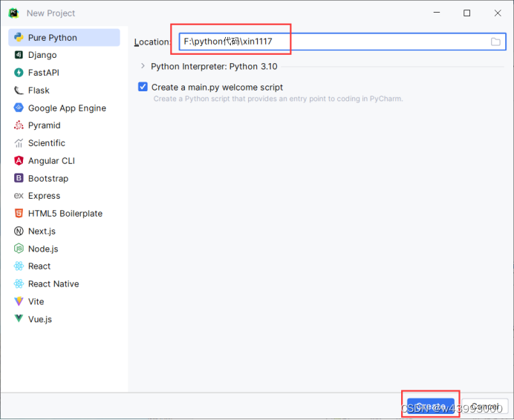Click the Node.js hexagon icon
The image size is (514, 420).
[19, 249]
